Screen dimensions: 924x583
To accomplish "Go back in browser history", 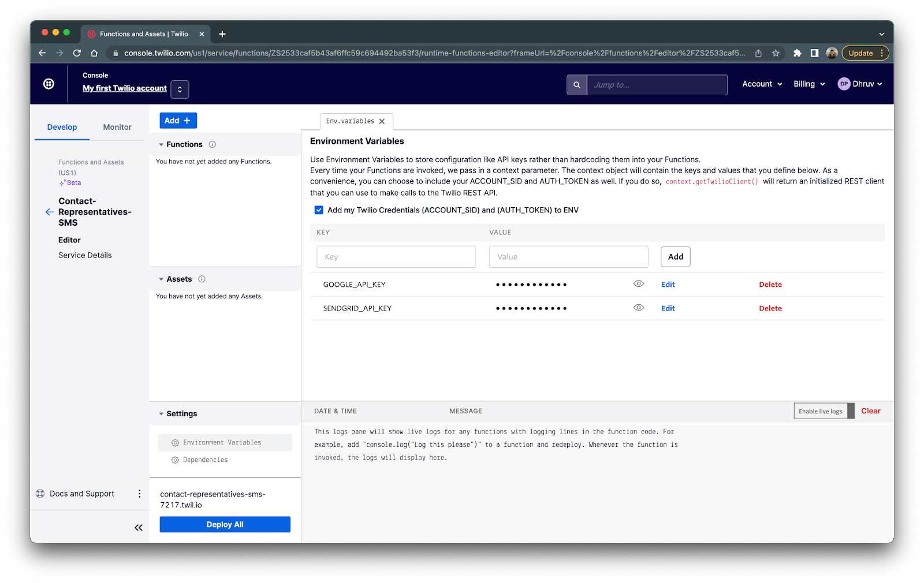I will click(x=42, y=53).
